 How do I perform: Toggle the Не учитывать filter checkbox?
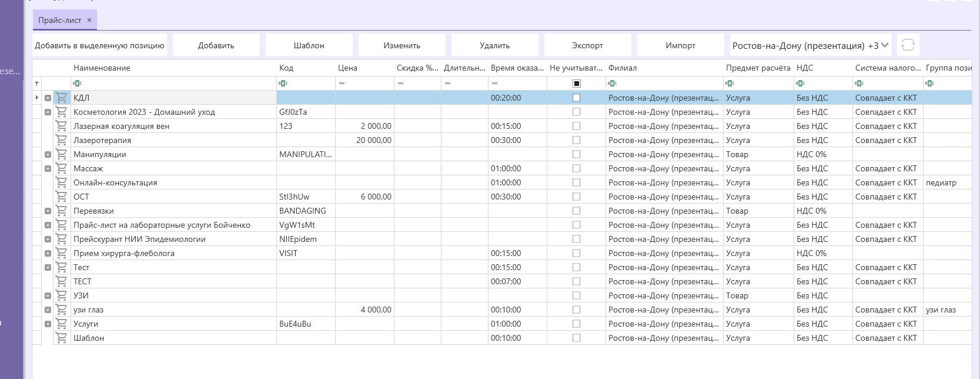pos(576,84)
